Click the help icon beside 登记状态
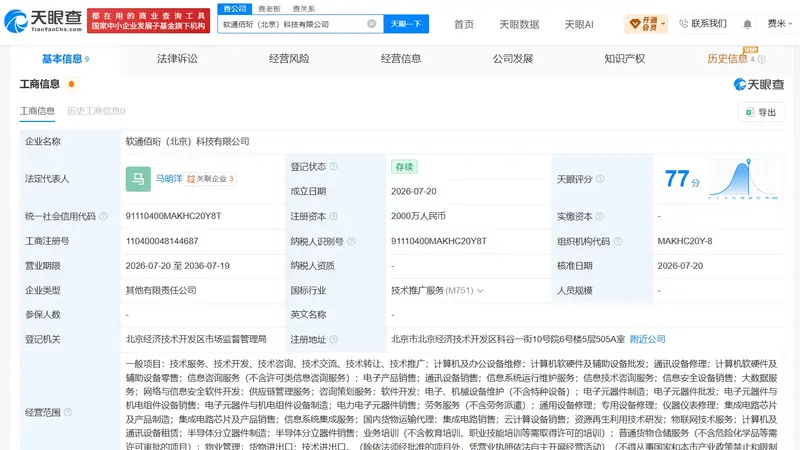The width and height of the screenshot is (800, 450). coord(333,166)
